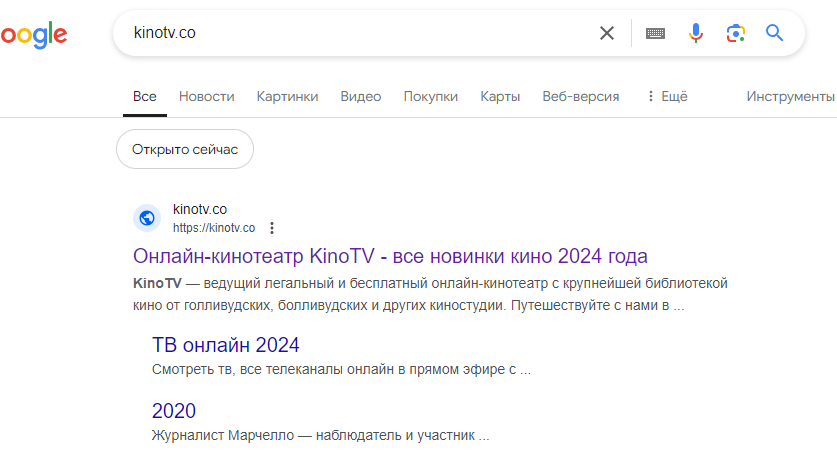Go to the Покупки tab
The height and width of the screenshot is (456, 837).
430,97
